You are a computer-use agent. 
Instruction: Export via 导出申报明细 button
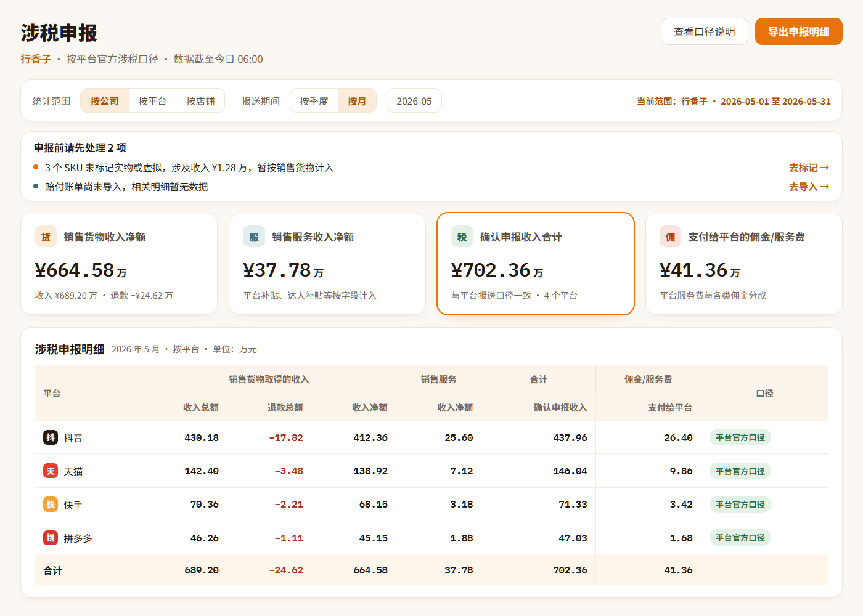click(x=799, y=31)
